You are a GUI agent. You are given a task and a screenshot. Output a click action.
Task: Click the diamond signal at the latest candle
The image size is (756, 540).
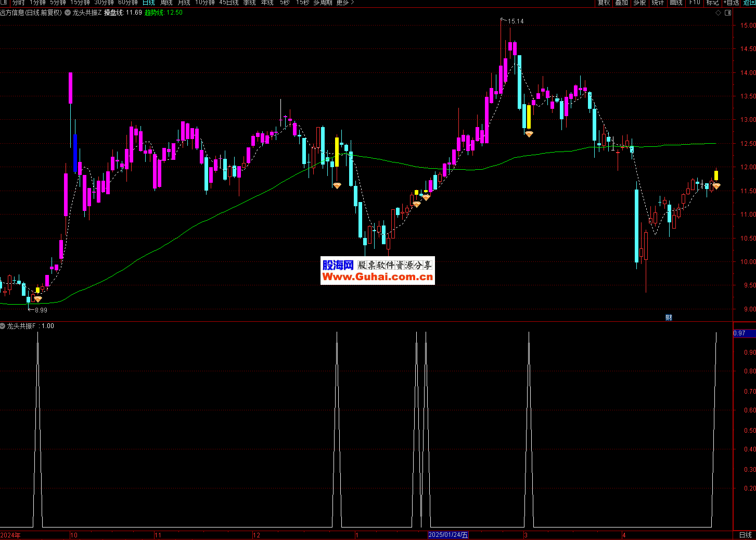click(x=716, y=186)
